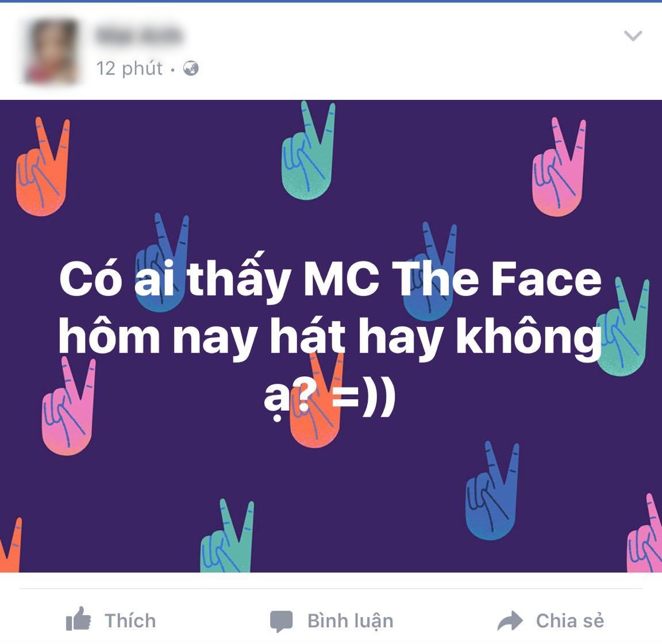The height and width of the screenshot is (644, 662).
Task: Open the poster's blurred profile picture
Action: [52, 51]
